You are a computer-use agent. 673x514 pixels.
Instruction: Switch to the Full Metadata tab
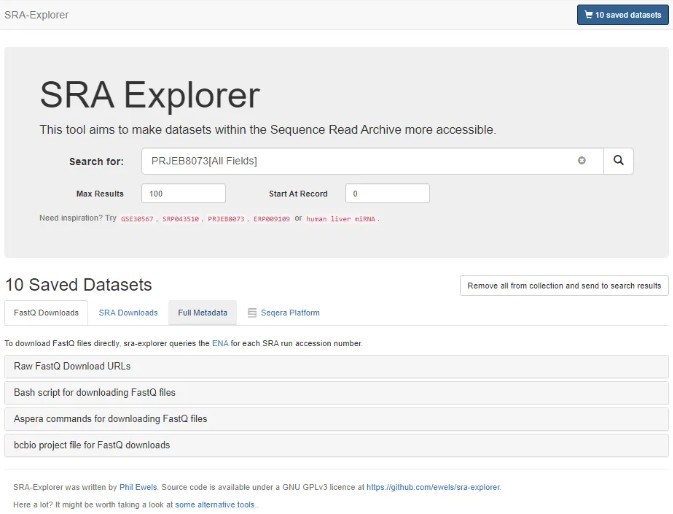[x=202, y=313]
